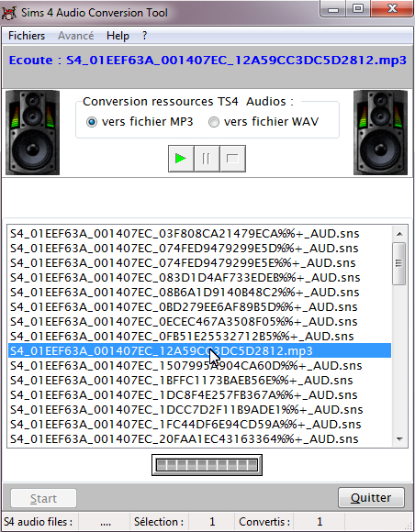Open the Help menu

pos(118,36)
